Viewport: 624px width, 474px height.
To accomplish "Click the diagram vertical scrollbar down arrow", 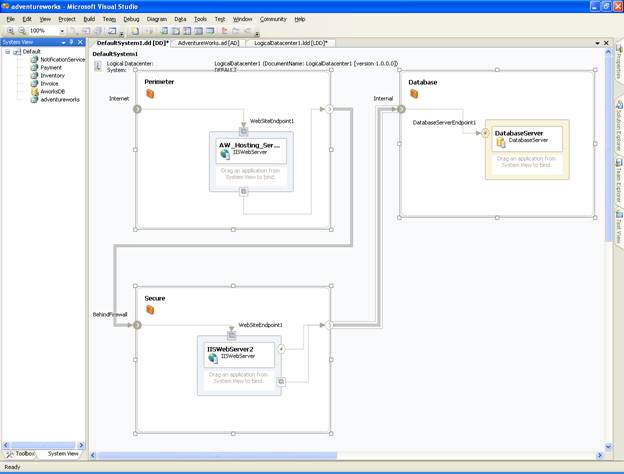I will pos(608,447).
